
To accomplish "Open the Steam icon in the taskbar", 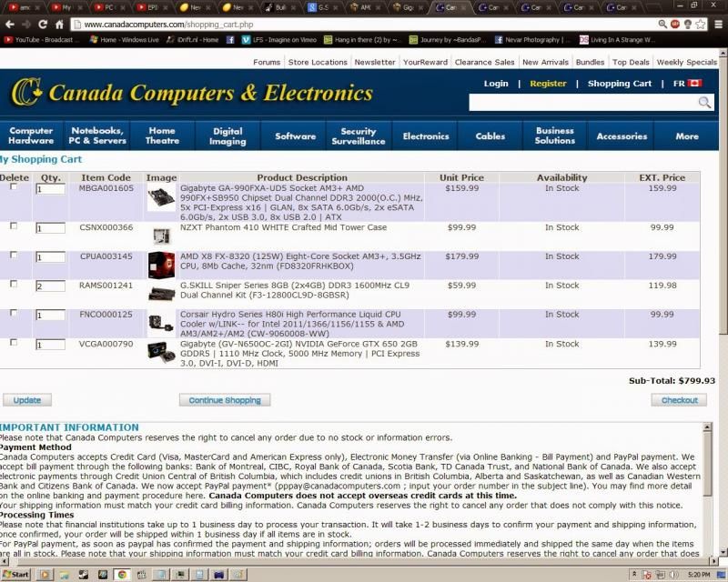I will tap(84, 575).
